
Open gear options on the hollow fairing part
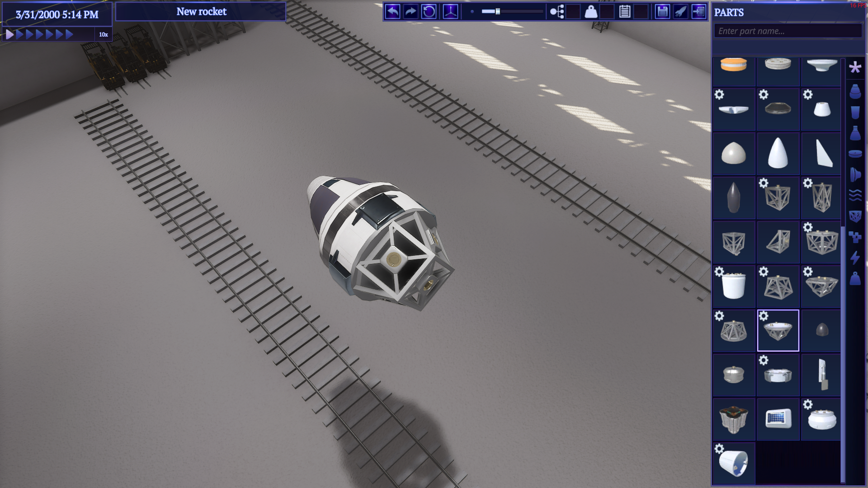(x=719, y=449)
